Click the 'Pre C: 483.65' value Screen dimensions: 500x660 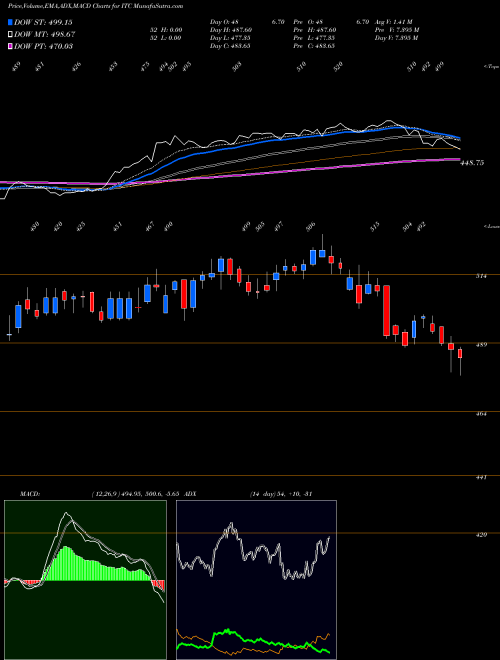[x=316, y=46]
